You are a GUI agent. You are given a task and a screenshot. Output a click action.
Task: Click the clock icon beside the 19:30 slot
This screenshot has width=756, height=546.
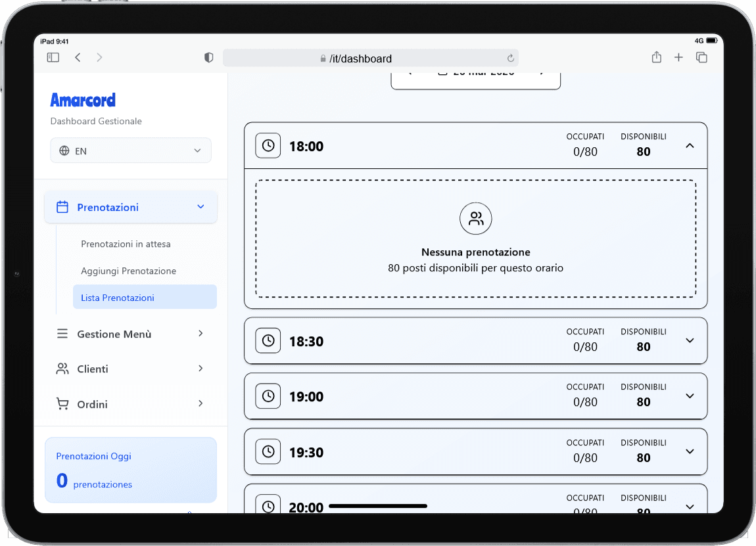coord(268,451)
